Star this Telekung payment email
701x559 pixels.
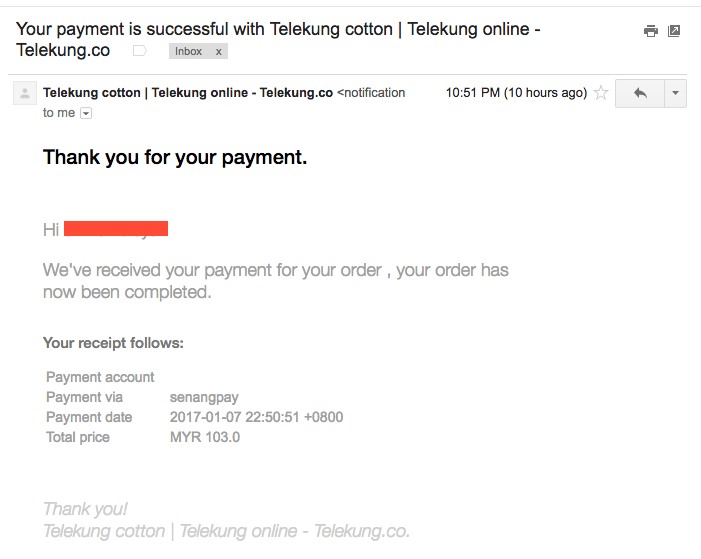pos(601,93)
